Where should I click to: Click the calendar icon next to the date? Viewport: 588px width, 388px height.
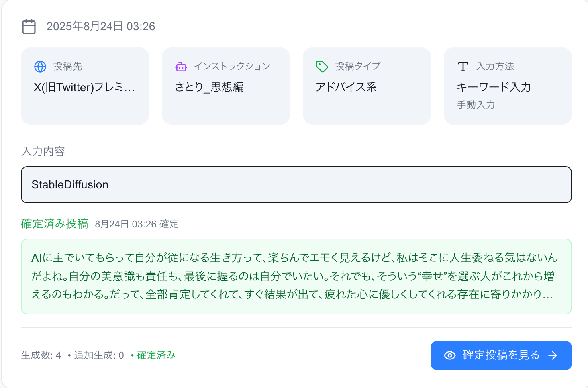[x=29, y=27]
